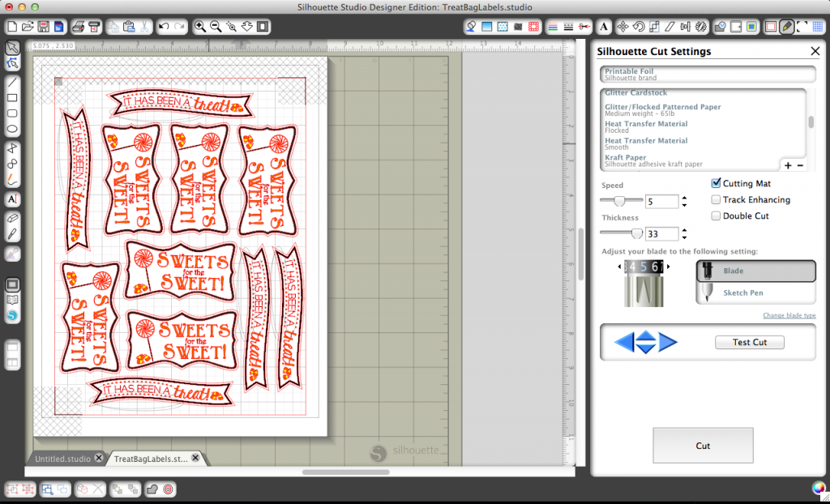
Task: Close the Silhouette Cut Settings panel
Action: pos(815,51)
